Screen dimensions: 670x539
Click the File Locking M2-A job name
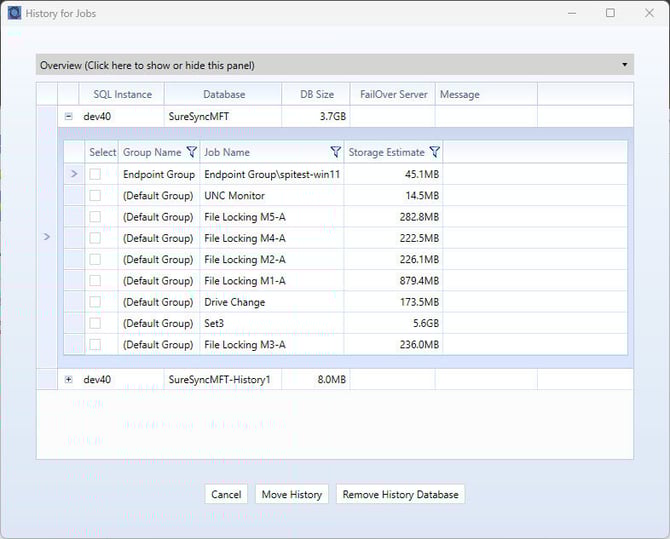pos(244,259)
